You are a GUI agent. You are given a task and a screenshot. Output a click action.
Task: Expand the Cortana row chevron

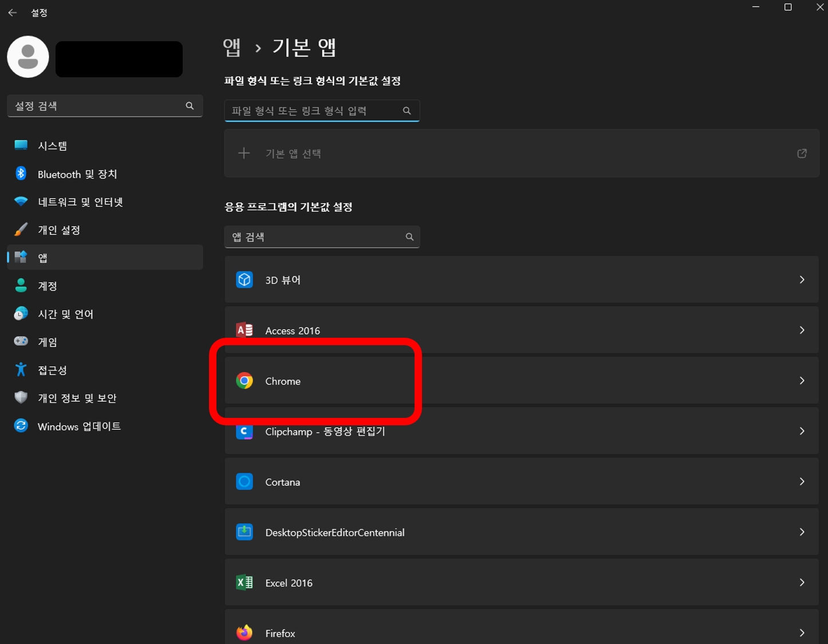(802, 481)
